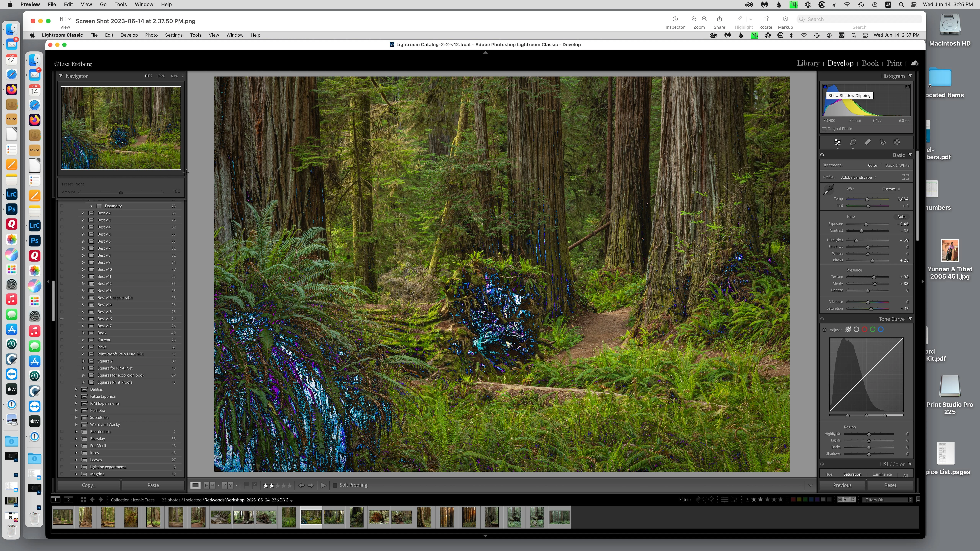Screen dimensions: 980x551
Task: Toggle the Basic panel eye switch
Action: pos(822,155)
